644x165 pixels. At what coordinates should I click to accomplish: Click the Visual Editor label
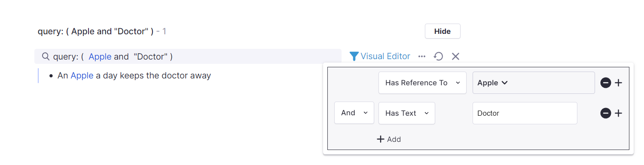385,56
